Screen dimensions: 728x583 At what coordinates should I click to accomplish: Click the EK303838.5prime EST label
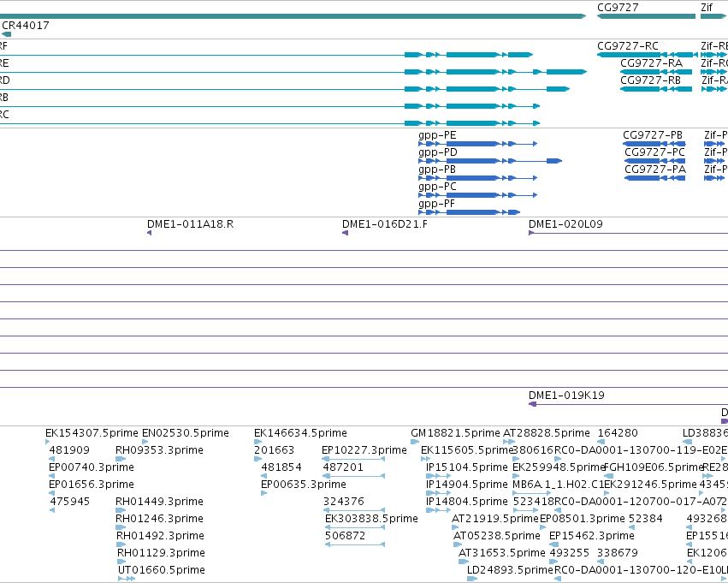371,520
